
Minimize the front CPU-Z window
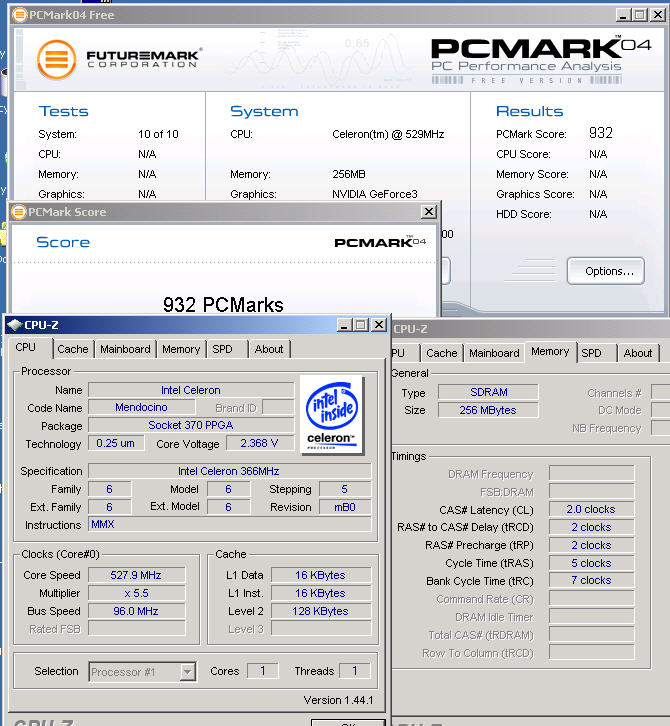click(x=344, y=325)
